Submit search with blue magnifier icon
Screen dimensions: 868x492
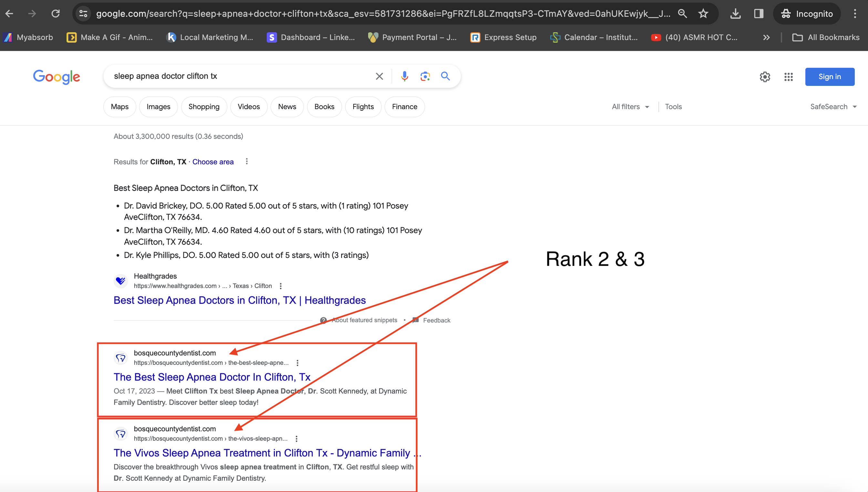[x=446, y=76]
